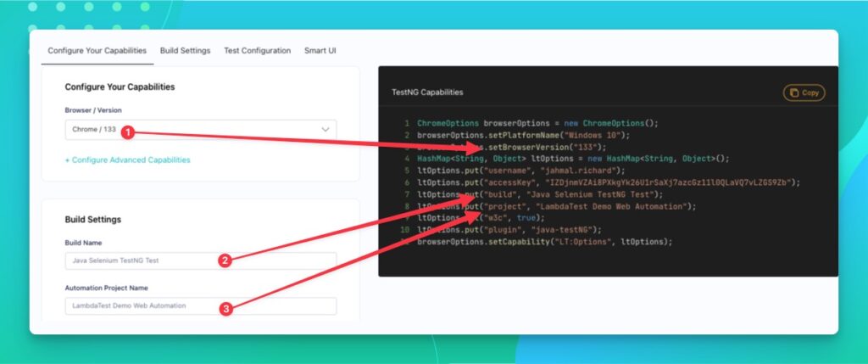Go to the Smart UI tab
Screen dimensions: 868x364
coord(320,50)
